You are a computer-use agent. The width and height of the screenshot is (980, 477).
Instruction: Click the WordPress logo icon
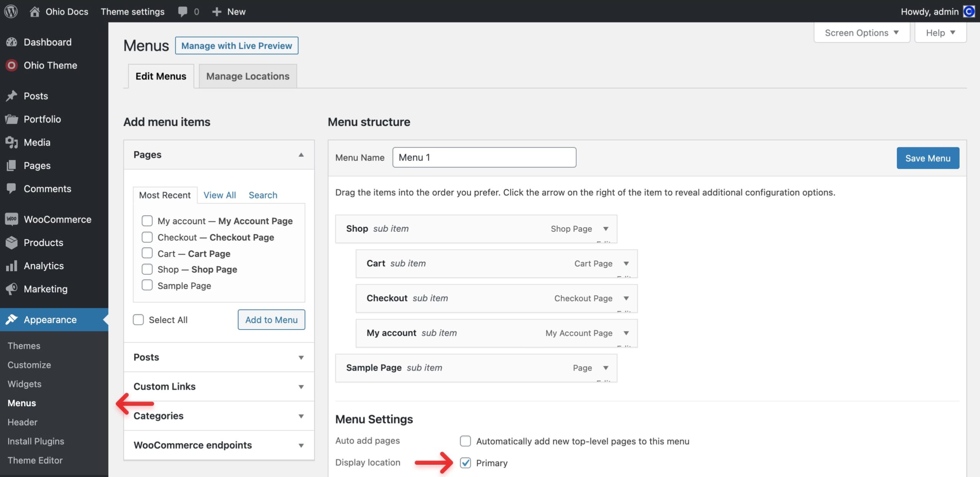point(11,11)
